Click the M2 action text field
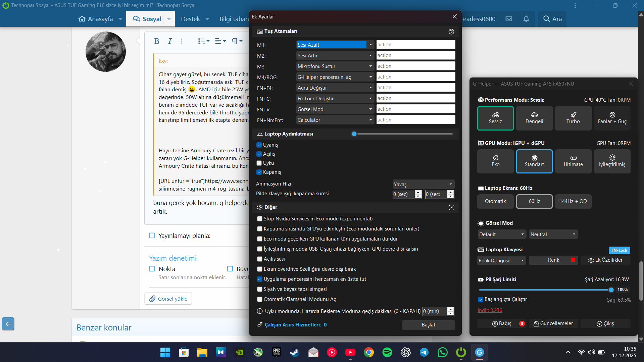This screenshot has height=362, width=644. coord(416,55)
